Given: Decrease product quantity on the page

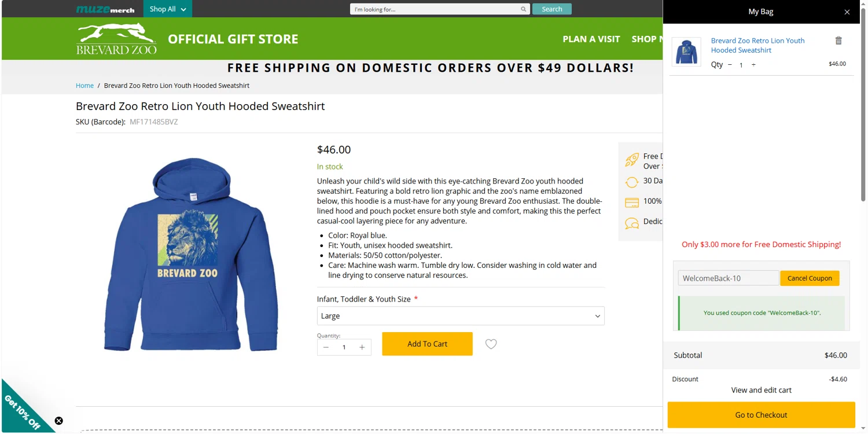Looking at the screenshot, I should [326, 347].
